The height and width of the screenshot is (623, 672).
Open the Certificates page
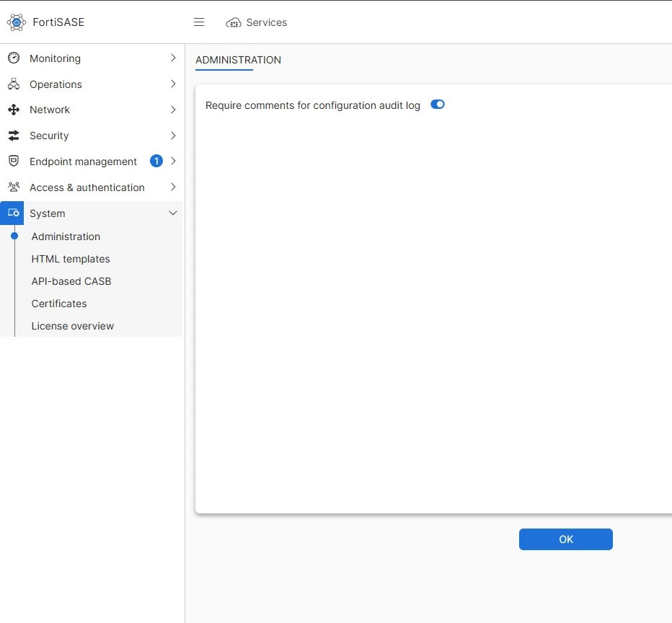click(59, 304)
